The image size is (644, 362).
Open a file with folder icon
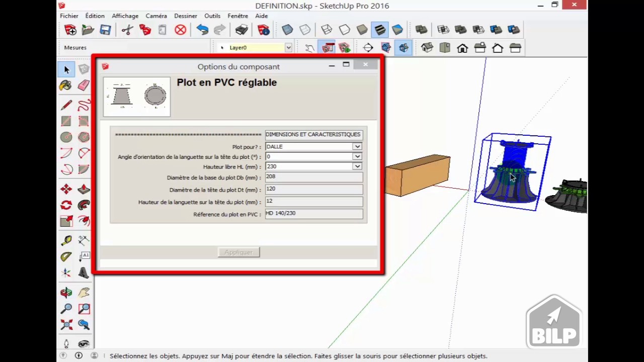pyautogui.click(x=88, y=30)
